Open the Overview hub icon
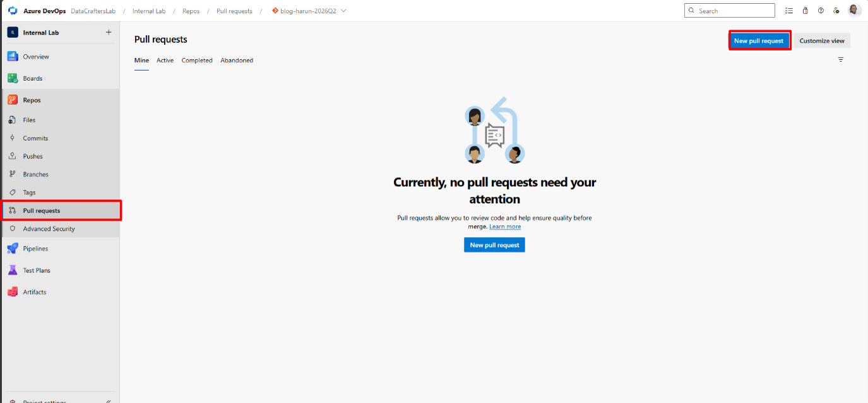The height and width of the screenshot is (403, 868). (x=13, y=56)
